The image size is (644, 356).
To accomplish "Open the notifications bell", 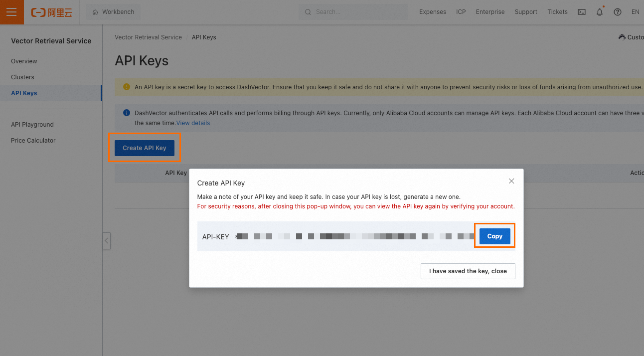I will coord(600,12).
